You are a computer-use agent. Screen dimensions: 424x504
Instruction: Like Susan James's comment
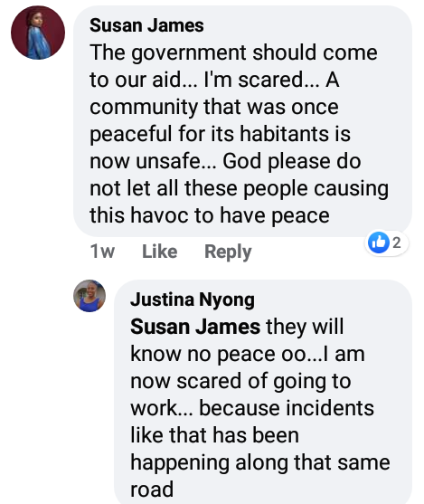click(x=159, y=252)
